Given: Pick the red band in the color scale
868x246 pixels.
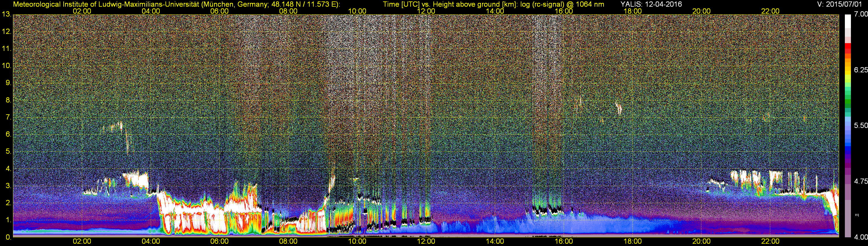Looking at the screenshot, I should (848, 47).
